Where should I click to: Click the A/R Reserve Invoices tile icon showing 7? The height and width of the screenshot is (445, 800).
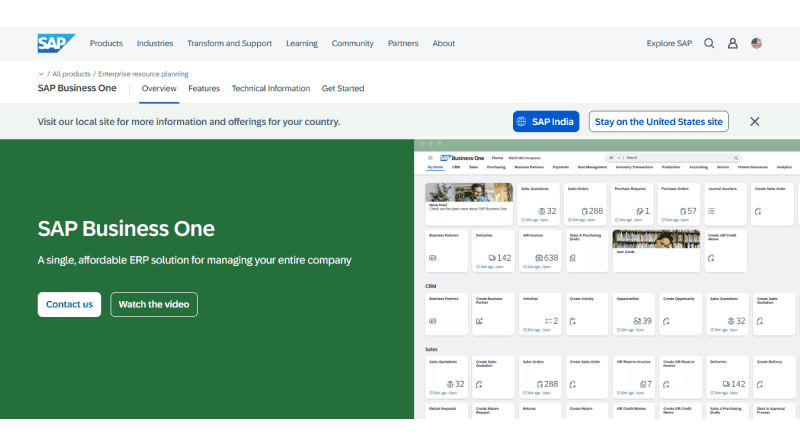pyautogui.click(x=643, y=384)
